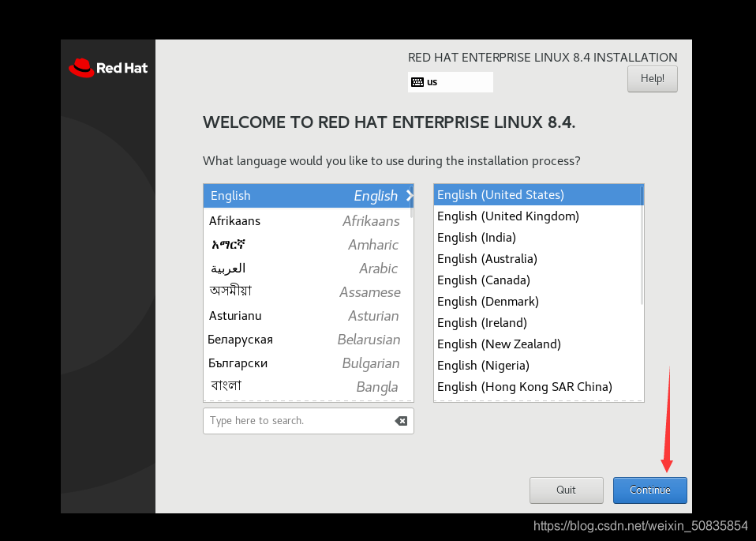Choose English (Hong Kong SAR China) locale
756x541 pixels.
(x=537, y=386)
